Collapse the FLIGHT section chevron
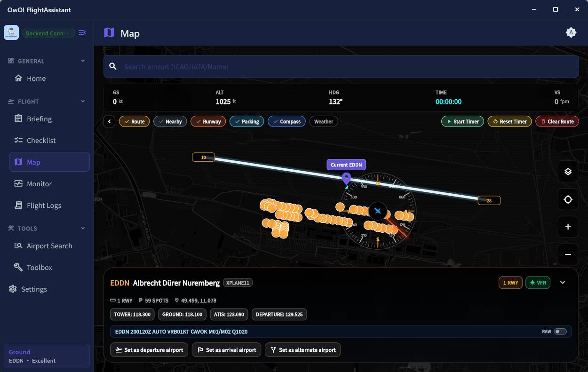This screenshot has width=588, height=372. 83,102
